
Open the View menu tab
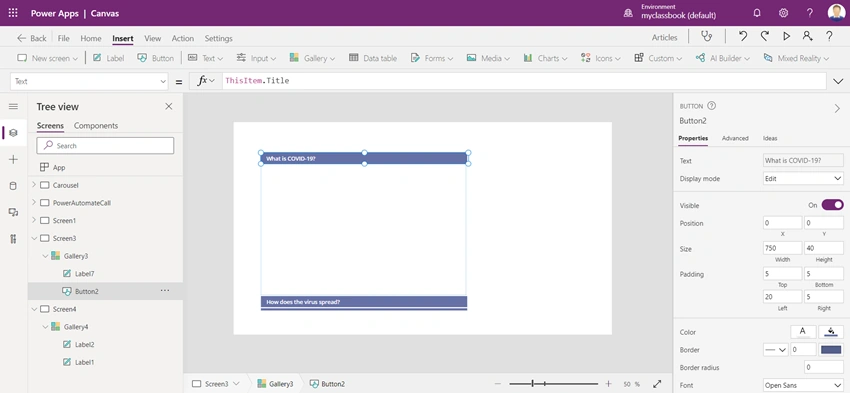click(152, 38)
